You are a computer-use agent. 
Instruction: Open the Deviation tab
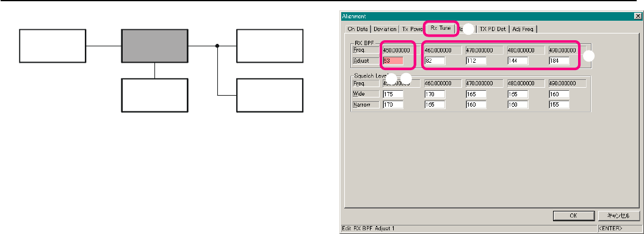point(385,29)
